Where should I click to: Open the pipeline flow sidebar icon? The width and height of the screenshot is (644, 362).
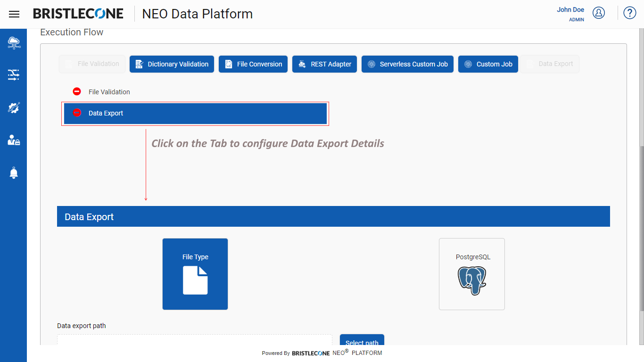[14, 74]
